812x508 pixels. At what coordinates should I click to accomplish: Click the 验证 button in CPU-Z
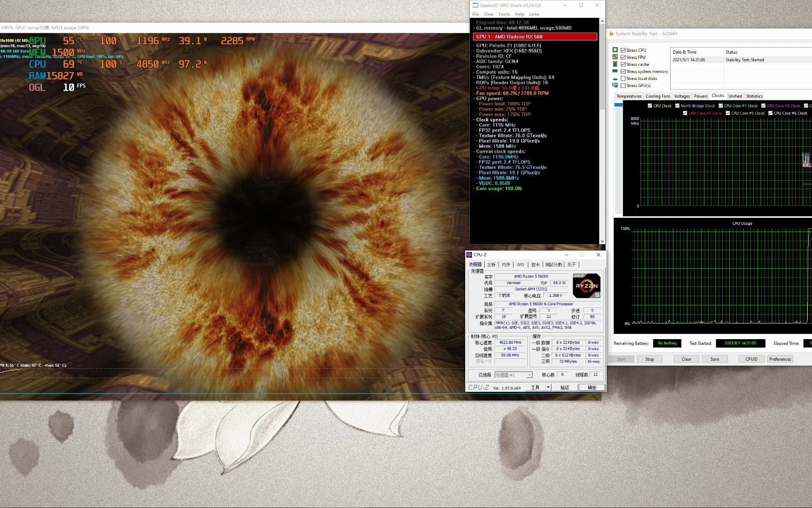pos(565,387)
